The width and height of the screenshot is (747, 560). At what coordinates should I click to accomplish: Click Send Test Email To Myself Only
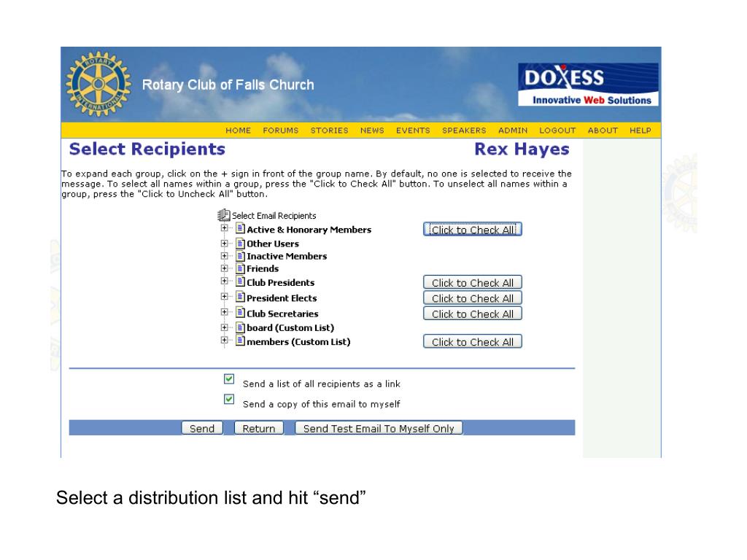click(x=379, y=428)
